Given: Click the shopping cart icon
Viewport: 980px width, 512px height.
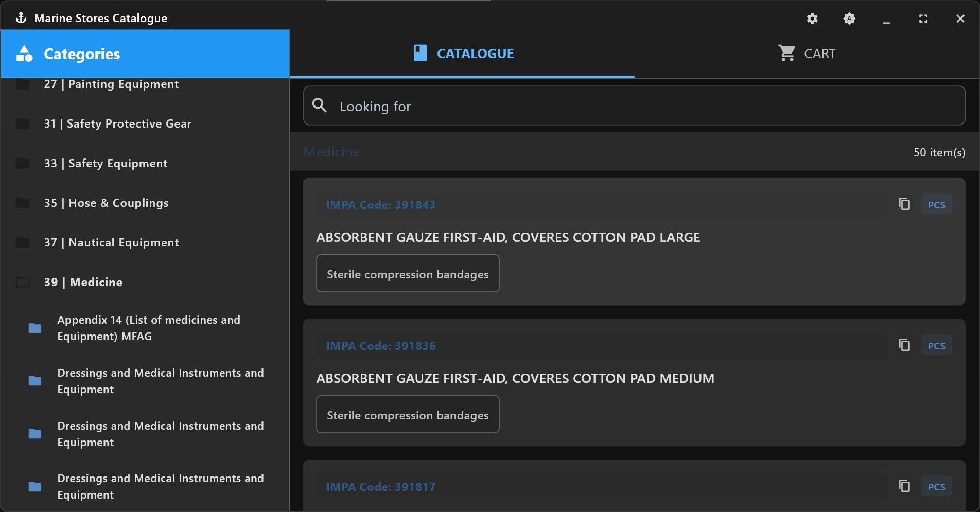Looking at the screenshot, I should pyautogui.click(x=786, y=53).
